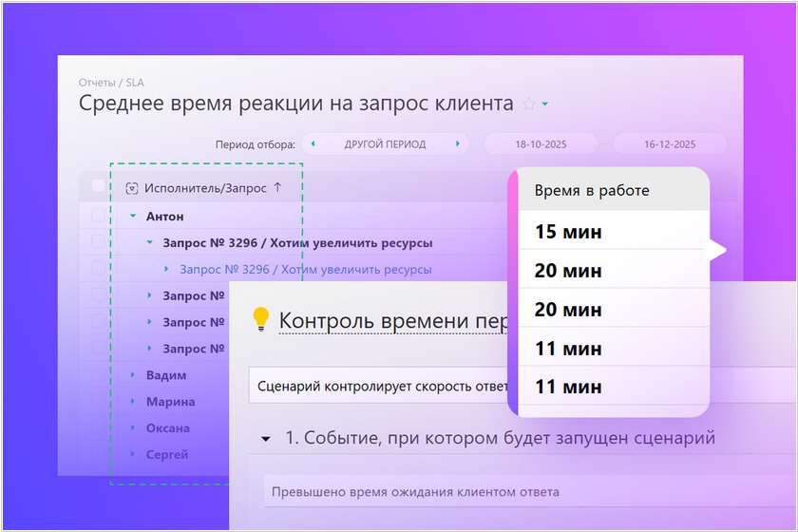
Task: Toggle the select-all checkbox in table header
Action: 99,187
